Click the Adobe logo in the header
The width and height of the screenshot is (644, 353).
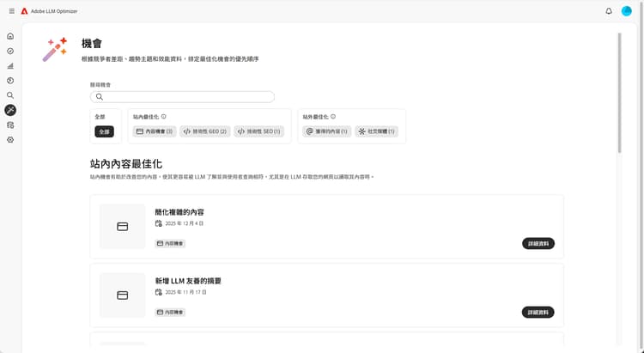click(24, 11)
